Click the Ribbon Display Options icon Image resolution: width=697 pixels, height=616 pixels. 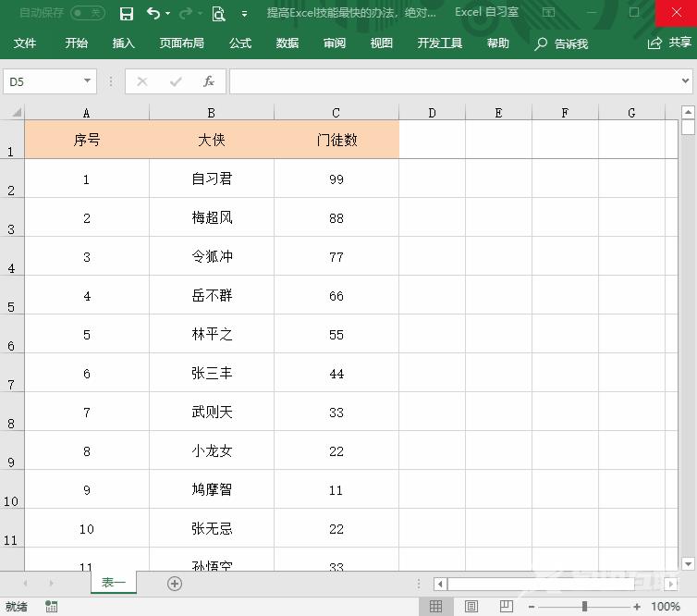coord(548,12)
